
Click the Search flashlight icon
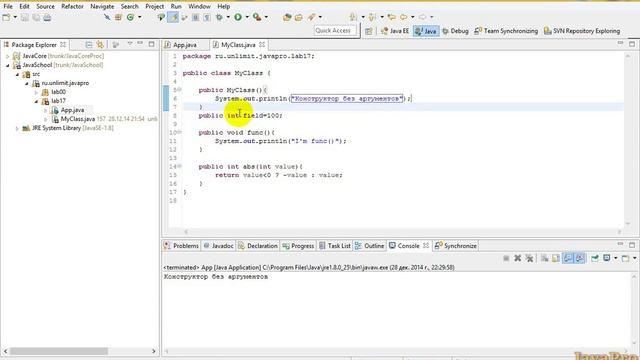click(311, 17)
